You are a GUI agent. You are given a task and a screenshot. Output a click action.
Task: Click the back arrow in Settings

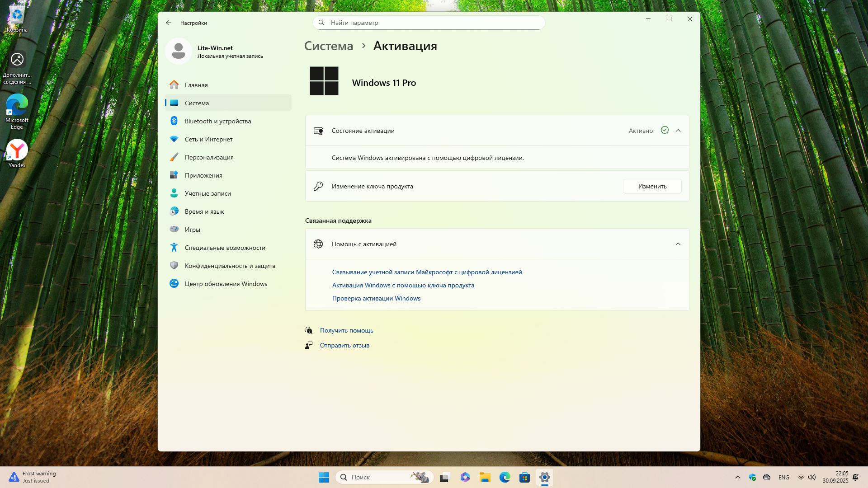tap(169, 23)
